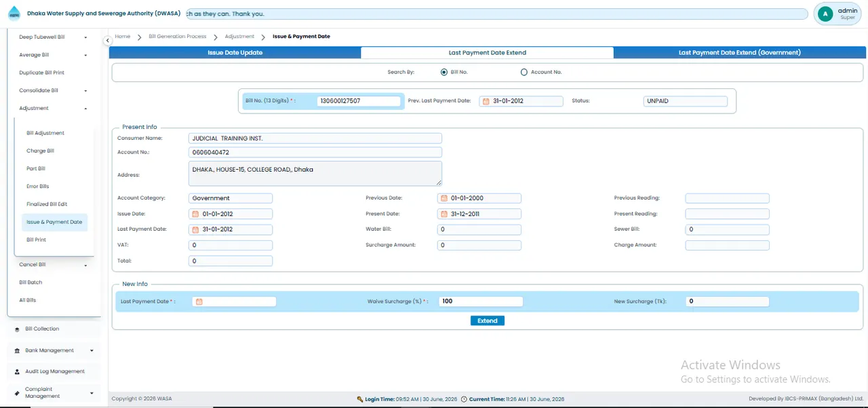The image size is (868, 408).
Task: Click the Bank Management bank icon
Action: (x=16, y=351)
